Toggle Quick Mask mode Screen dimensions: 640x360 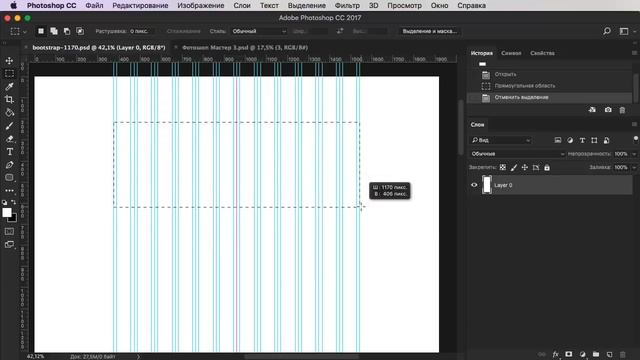point(9,231)
